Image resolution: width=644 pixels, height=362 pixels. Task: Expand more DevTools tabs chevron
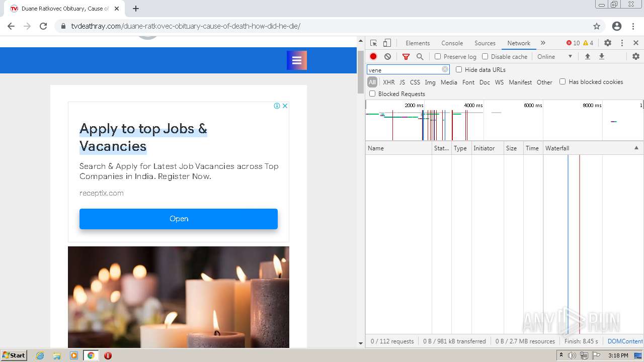coord(543,43)
